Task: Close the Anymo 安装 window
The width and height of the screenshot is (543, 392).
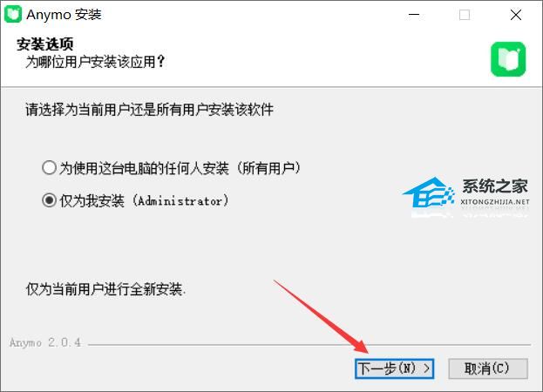Action: [516, 15]
